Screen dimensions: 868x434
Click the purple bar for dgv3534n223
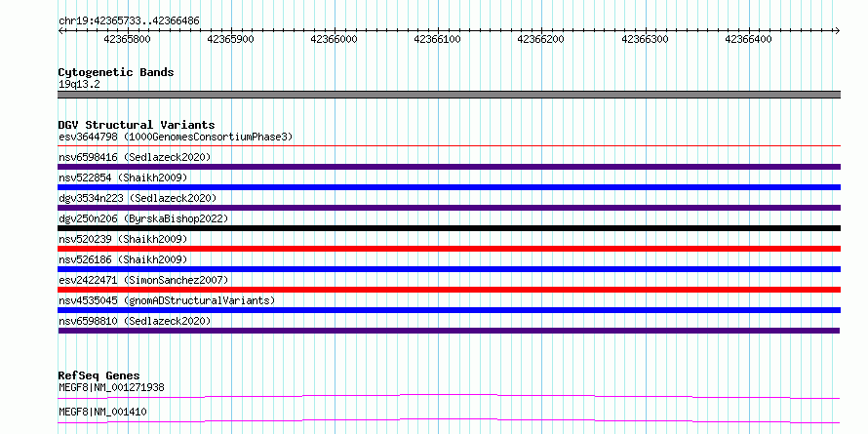coord(450,208)
